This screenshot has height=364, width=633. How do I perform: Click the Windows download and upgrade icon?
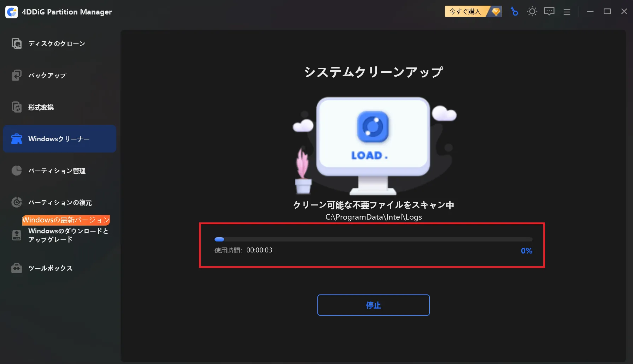click(x=17, y=235)
